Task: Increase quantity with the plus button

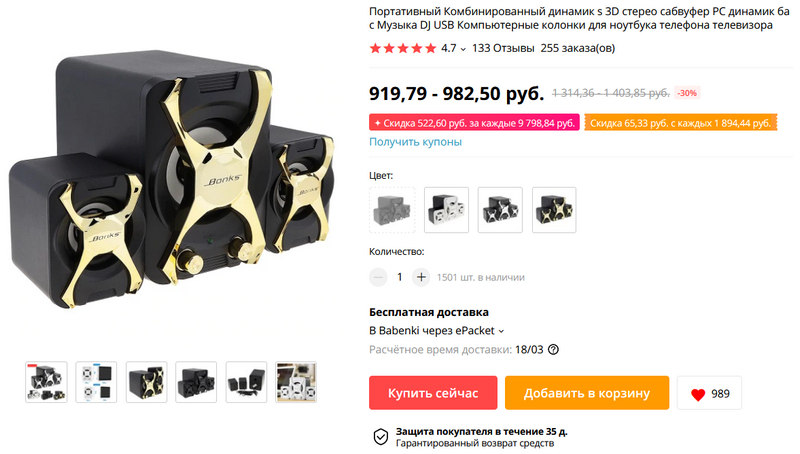Action: 421,277
